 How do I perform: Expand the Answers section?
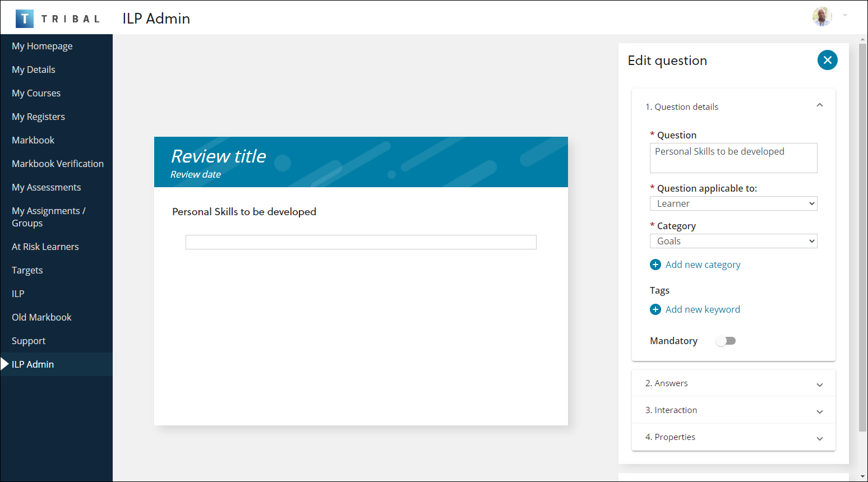(x=819, y=384)
